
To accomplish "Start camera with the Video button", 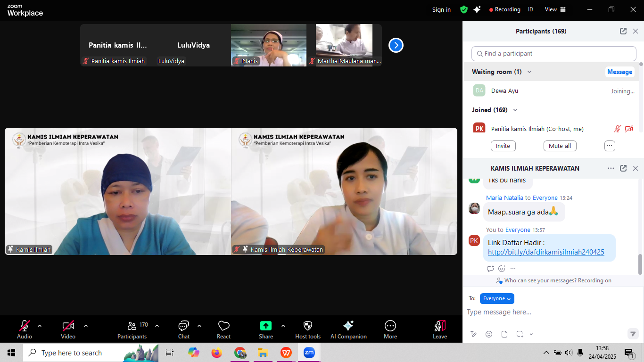I will pos(68,326).
